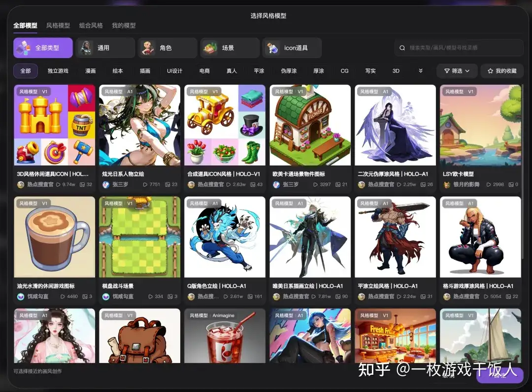Image resolution: width=532 pixels, height=392 pixels.
Task: Click image-count icon on Q版角色立绘
Action: pos(250,296)
